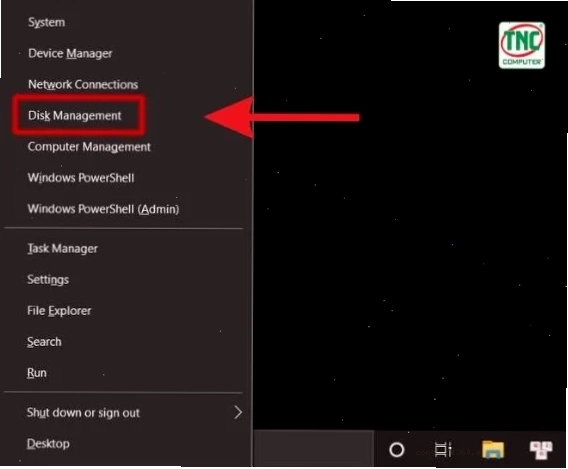
Task: Show Desktop via menu entry
Action: tap(48, 444)
